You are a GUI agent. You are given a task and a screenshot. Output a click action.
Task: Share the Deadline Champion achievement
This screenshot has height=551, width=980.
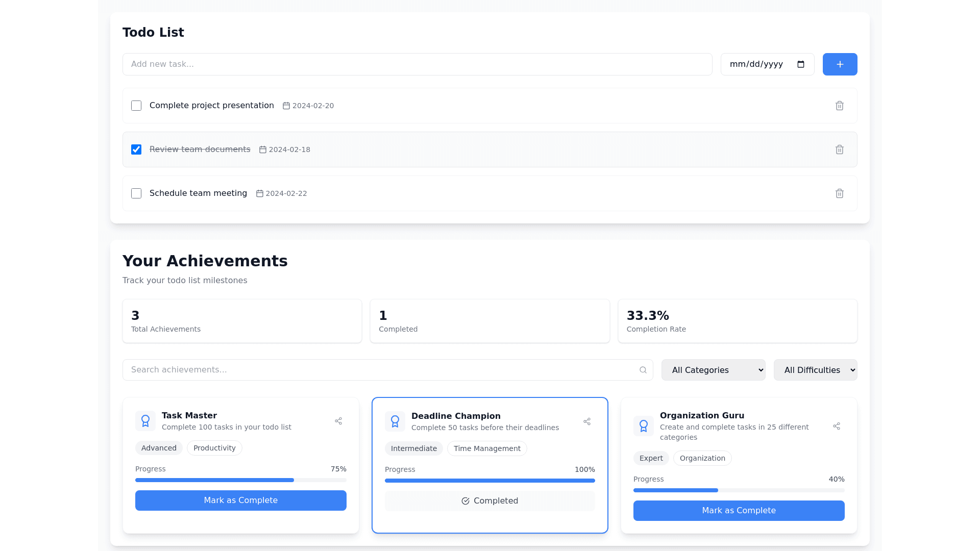coord(586,421)
